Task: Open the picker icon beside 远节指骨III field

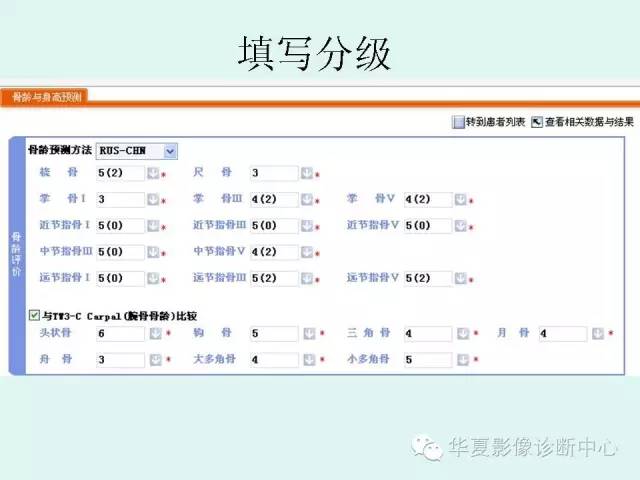Action: click(307, 278)
